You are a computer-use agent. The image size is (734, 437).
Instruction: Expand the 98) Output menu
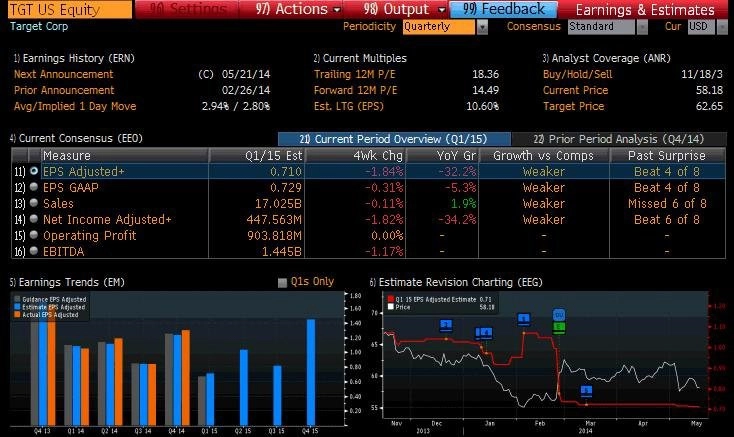coord(404,9)
